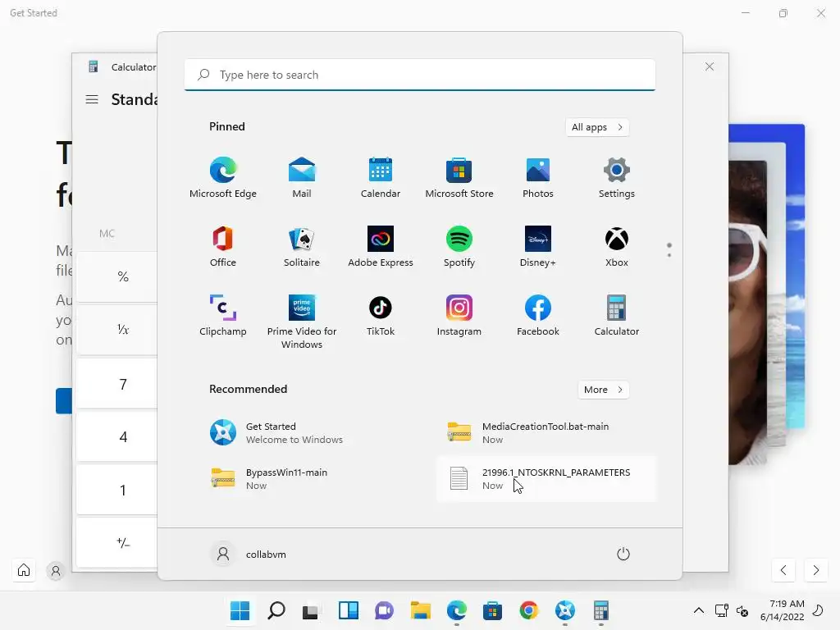Expand the All apps list
This screenshot has height=630, width=840.
[597, 127]
